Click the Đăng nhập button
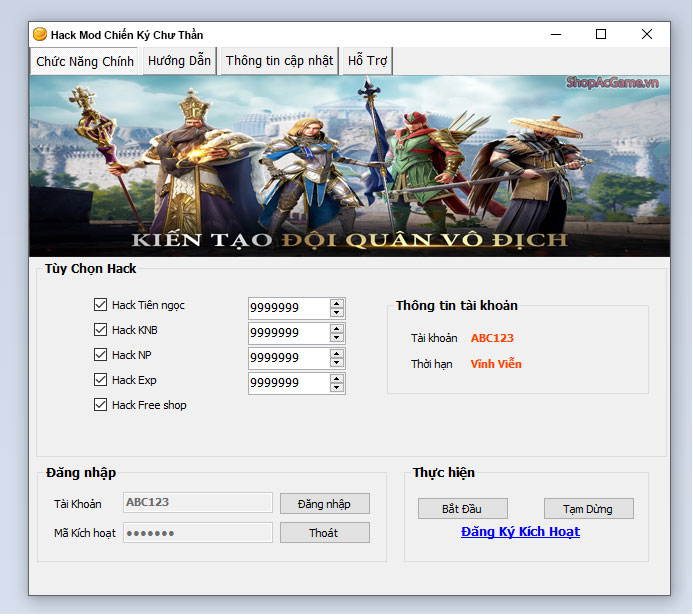Image resolution: width=693 pixels, height=616 pixels. [x=324, y=504]
